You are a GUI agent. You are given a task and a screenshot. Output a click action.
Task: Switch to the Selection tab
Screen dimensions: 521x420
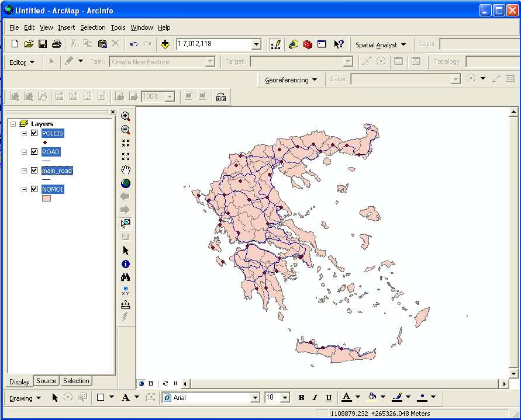pyautogui.click(x=76, y=381)
